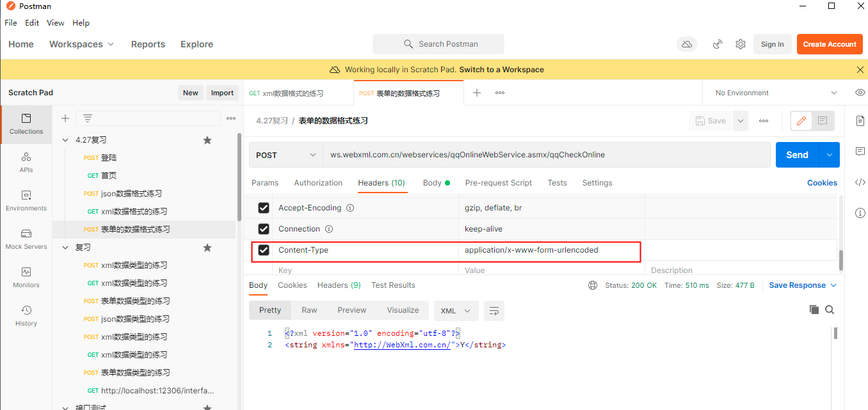
Task: Open the Workspaces dropdown
Action: (81, 44)
